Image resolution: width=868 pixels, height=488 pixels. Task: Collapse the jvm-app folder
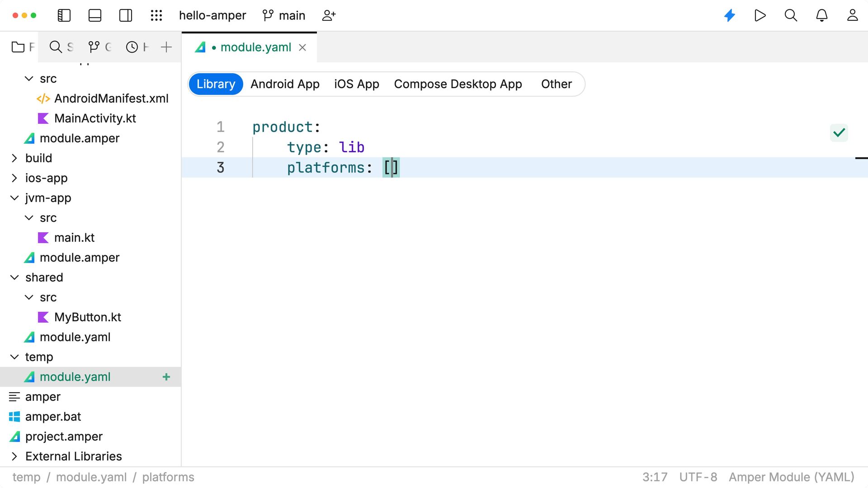tap(14, 198)
